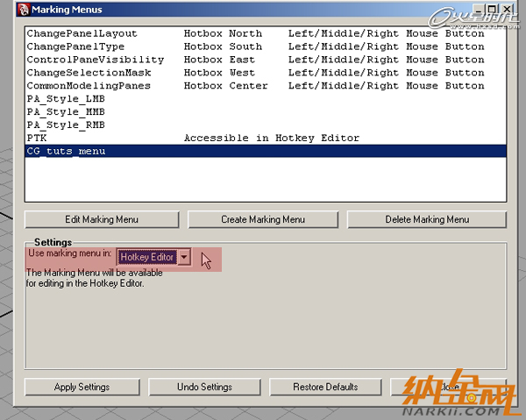The width and height of the screenshot is (526, 420).
Task: Apply Settings for the marking menu
Action: click(x=82, y=387)
